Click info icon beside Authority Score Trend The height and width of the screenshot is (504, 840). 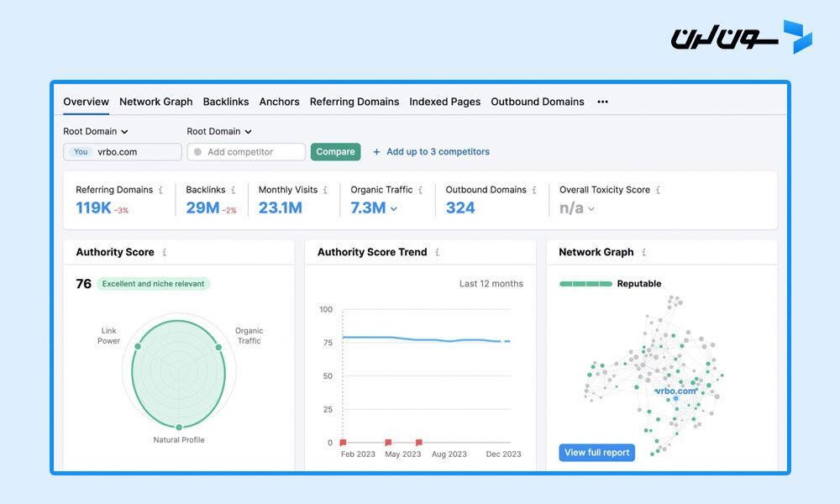[437, 252]
